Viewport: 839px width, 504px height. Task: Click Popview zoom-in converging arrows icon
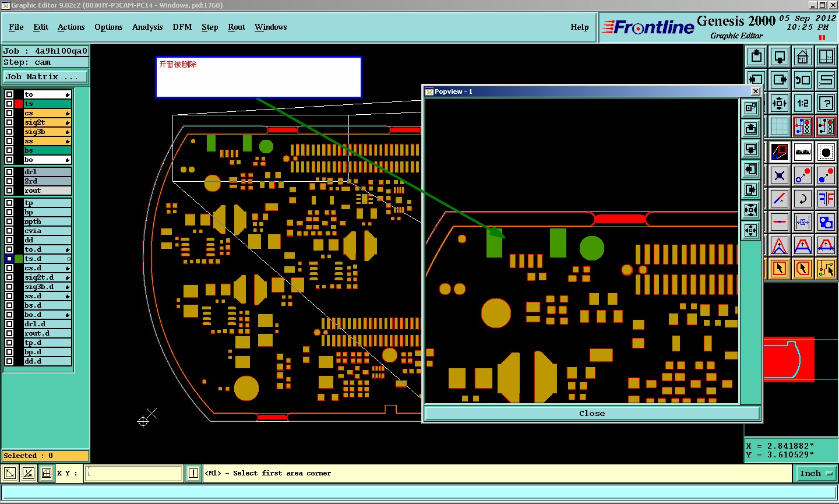pos(751,210)
